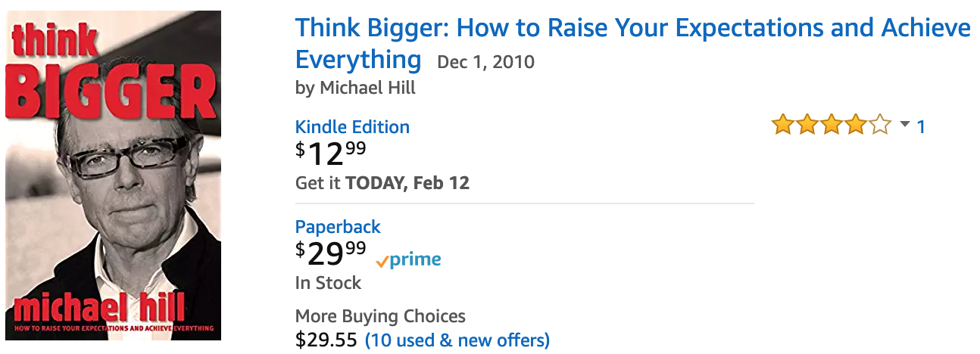
Task: Click the In Stock availability text
Action: 328,284
